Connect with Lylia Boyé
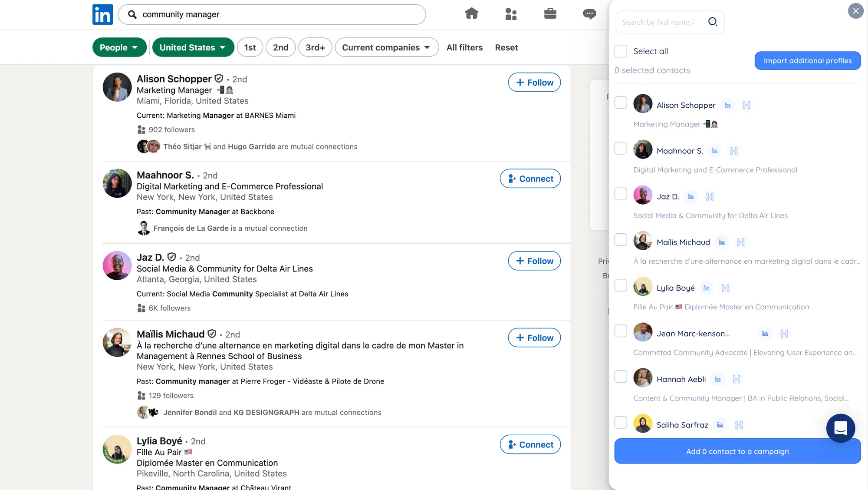Screen dimensions: 868x490 pos(530,445)
